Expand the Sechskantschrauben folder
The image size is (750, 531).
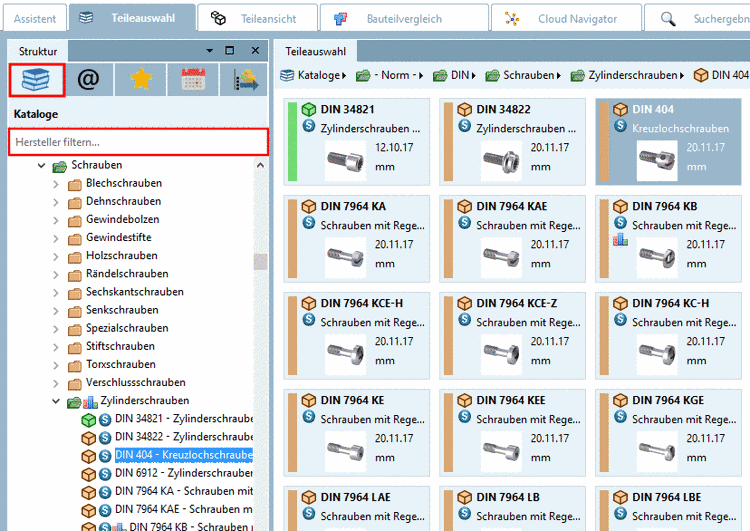click(x=56, y=293)
